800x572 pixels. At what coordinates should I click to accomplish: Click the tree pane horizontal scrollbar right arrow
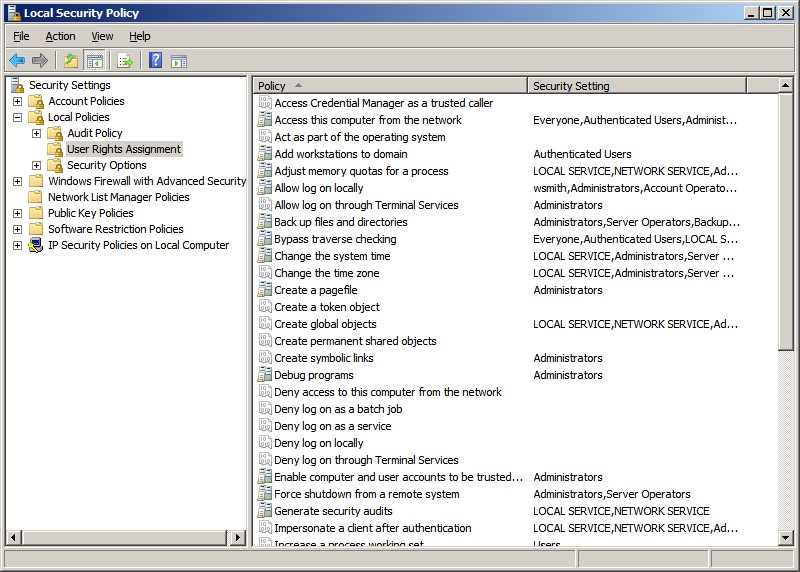238,537
